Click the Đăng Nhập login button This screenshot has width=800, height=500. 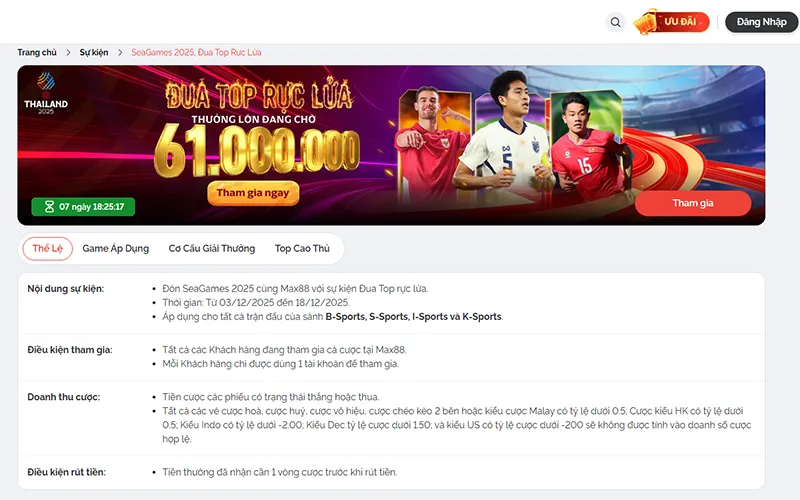coord(761,22)
